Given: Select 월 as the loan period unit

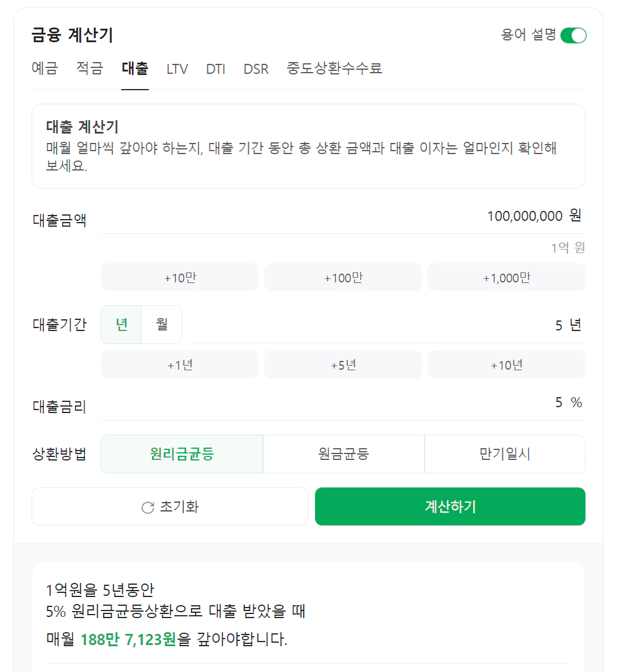Looking at the screenshot, I should (x=161, y=325).
